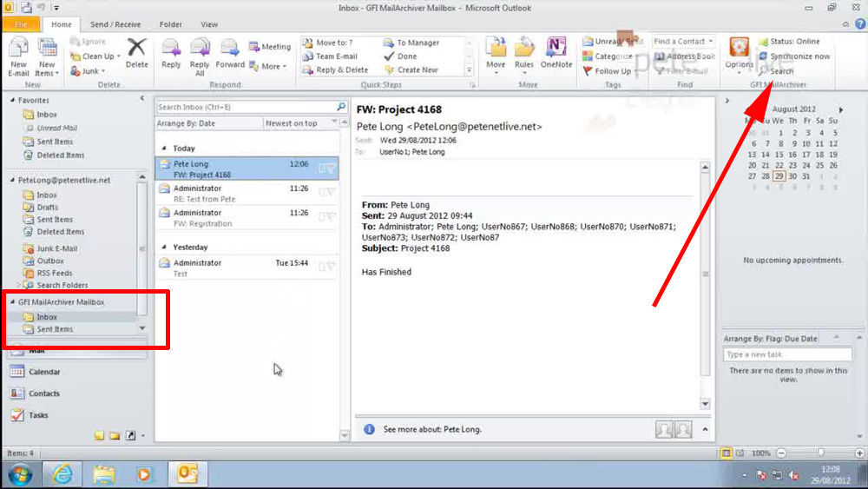
Task: Click the Done quick step
Action: pyautogui.click(x=400, y=56)
